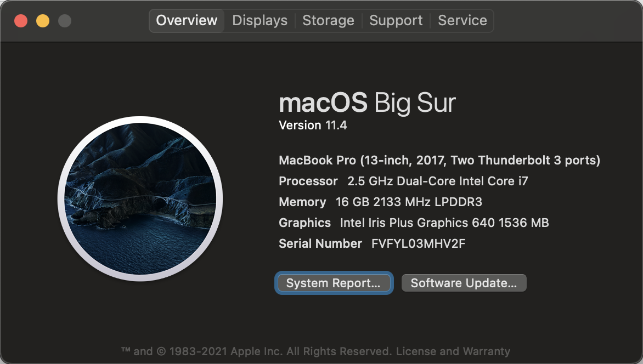Click the Software Update button
This screenshot has width=643, height=364.
tap(464, 283)
